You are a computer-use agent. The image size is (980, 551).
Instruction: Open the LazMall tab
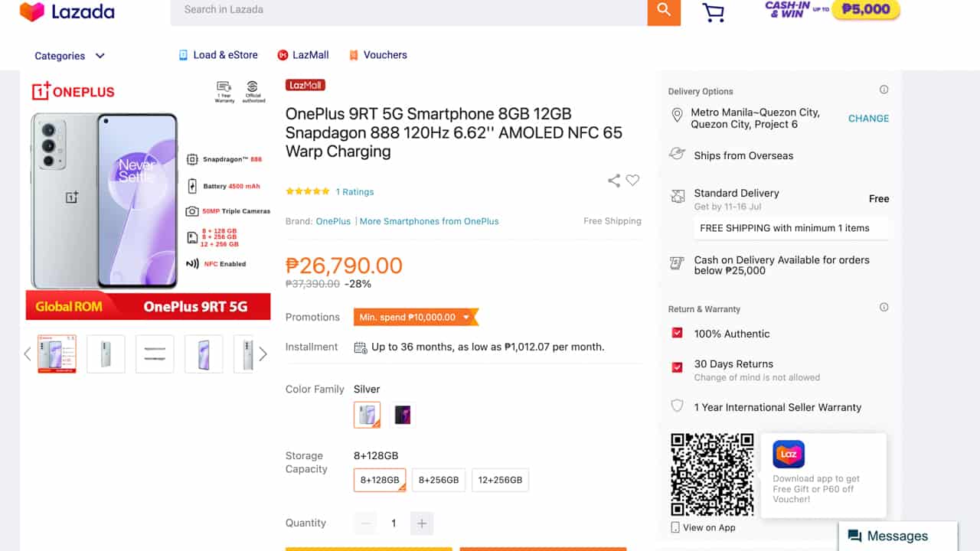point(303,55)
